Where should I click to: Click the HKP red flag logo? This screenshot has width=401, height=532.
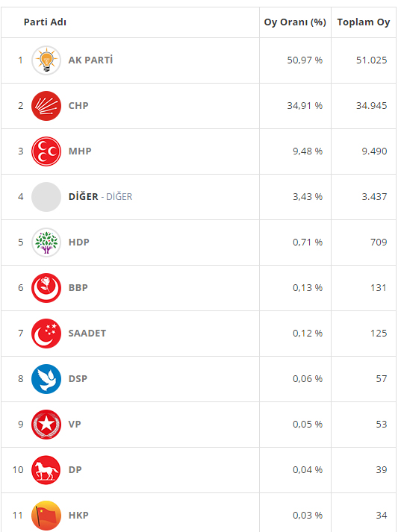click(x=46, y=515)
